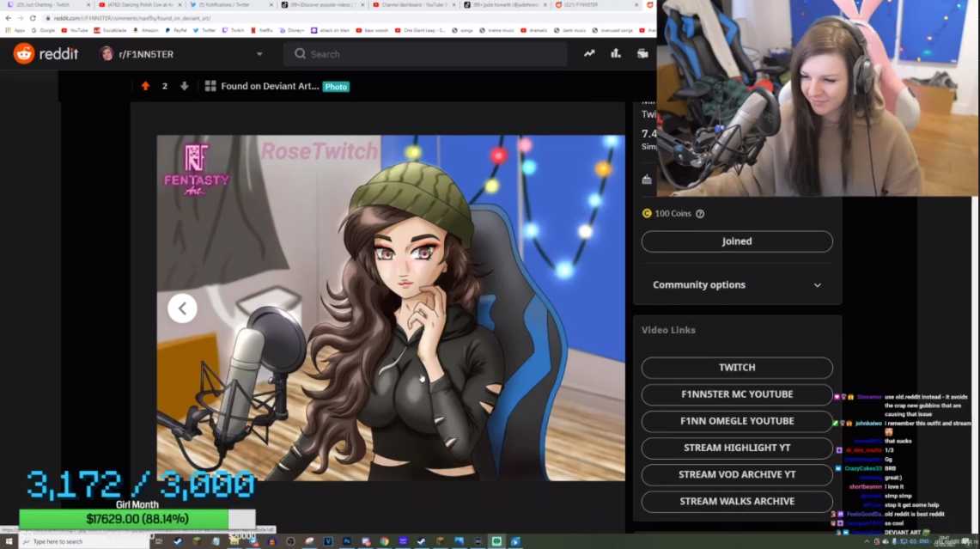
Task: Open the STREAM HIGHLIGHT YT link
Action: (737, 448)
